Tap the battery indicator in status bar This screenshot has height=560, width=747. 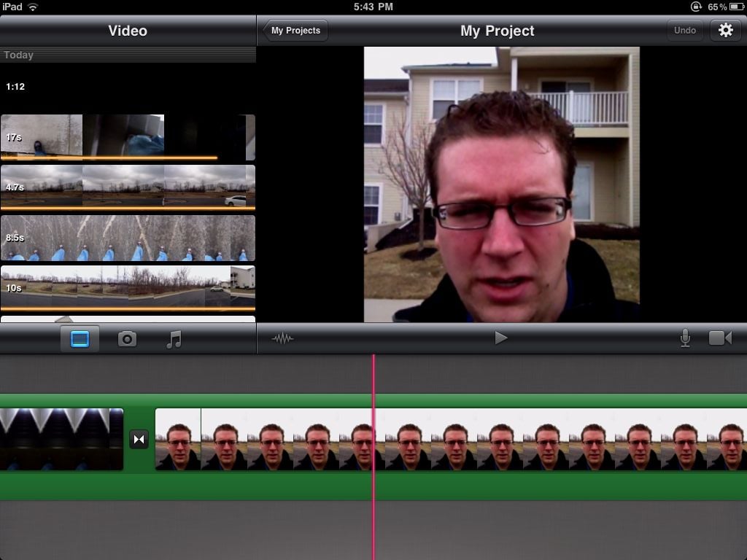[736, 7]
